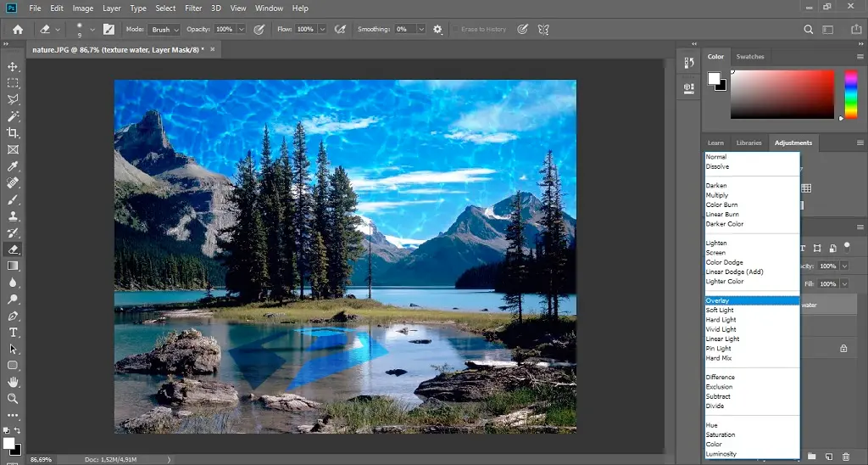The image size is (868, 465).
Task: Delete layer with trash icon
Action: pos(846,457)
